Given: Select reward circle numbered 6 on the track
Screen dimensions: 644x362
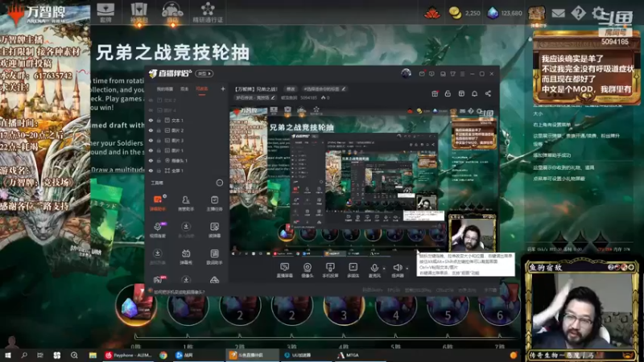Looking at the screenshot, I should point(499,307).
